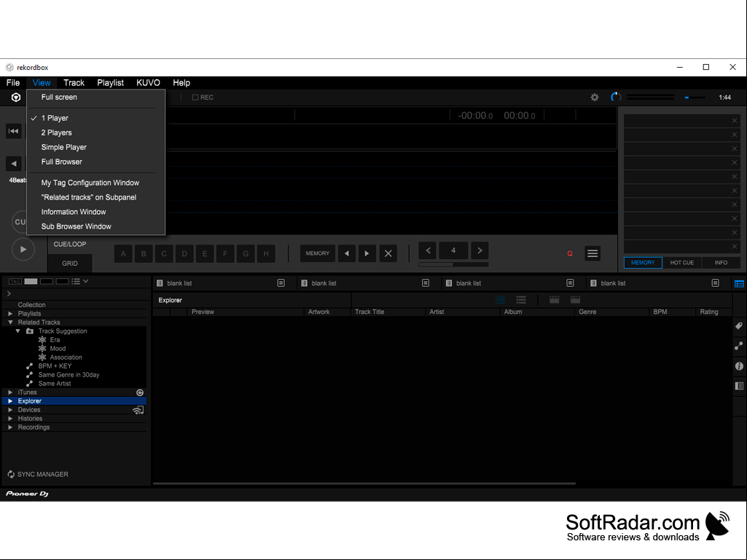
Task: Select hot cue pad H
Action: pyautogui.click(x=266, y=253)
